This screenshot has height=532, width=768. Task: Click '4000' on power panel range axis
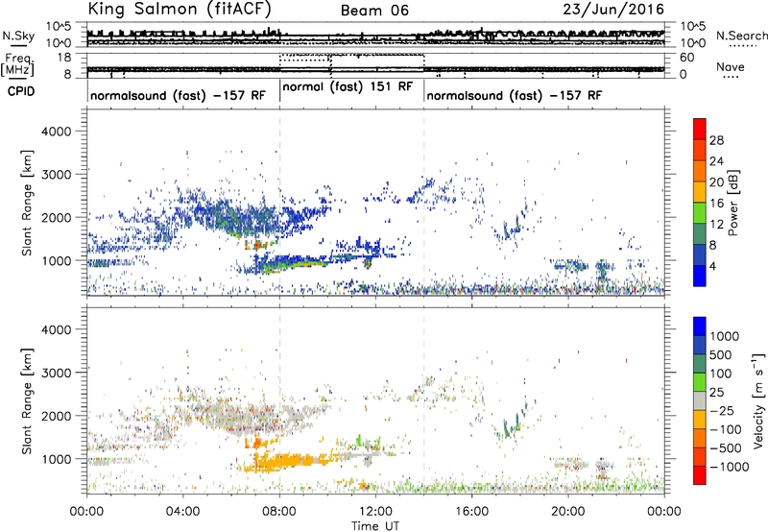(x=56, y=132)
